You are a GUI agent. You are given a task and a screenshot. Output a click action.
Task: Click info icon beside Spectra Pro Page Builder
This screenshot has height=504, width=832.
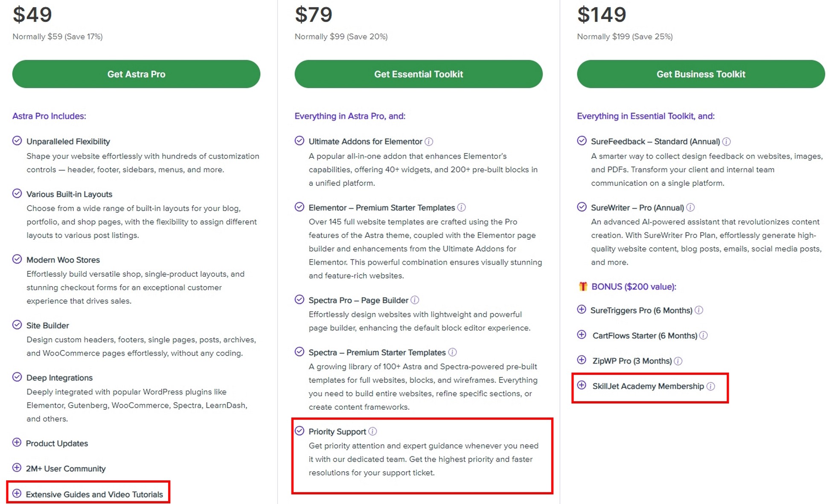tap(415, 300)
